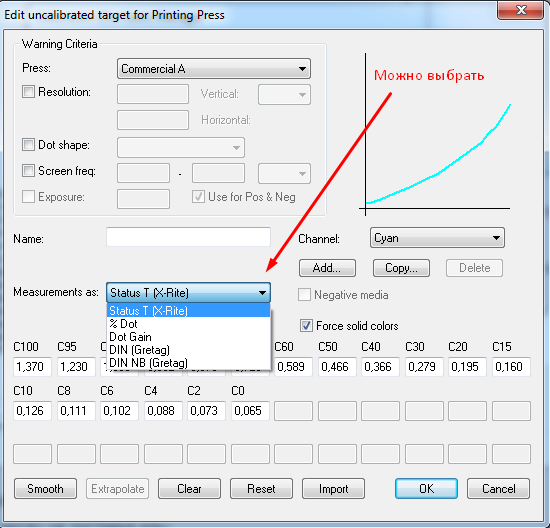Screen dimensions: 550x528
Task: Confirm with the OK button
Action: (x=427, y=488)
